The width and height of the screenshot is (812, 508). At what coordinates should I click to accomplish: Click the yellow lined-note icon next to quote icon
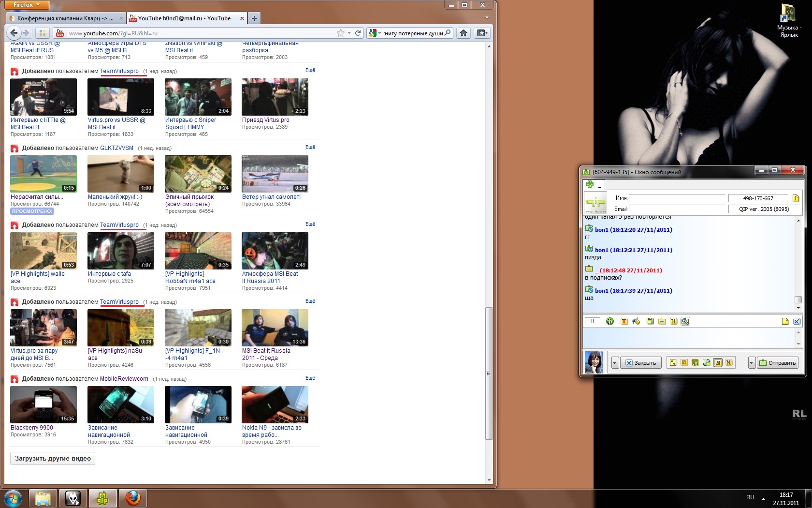[x=684, y=362]
